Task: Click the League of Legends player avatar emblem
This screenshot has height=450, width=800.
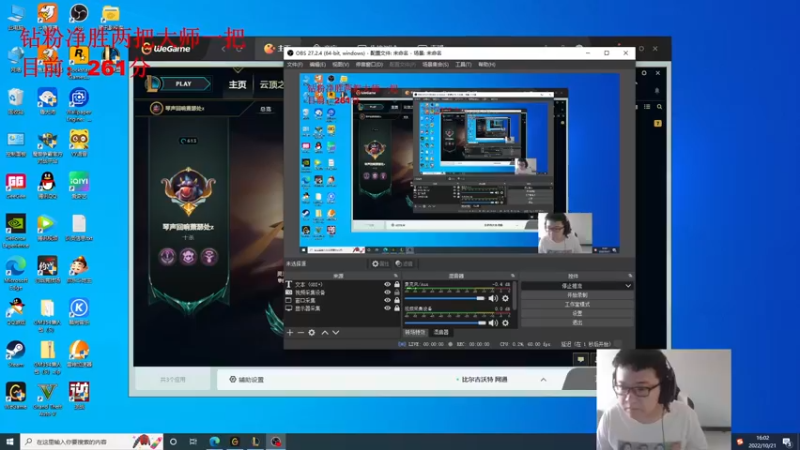Action: click(x=188, y=191)
